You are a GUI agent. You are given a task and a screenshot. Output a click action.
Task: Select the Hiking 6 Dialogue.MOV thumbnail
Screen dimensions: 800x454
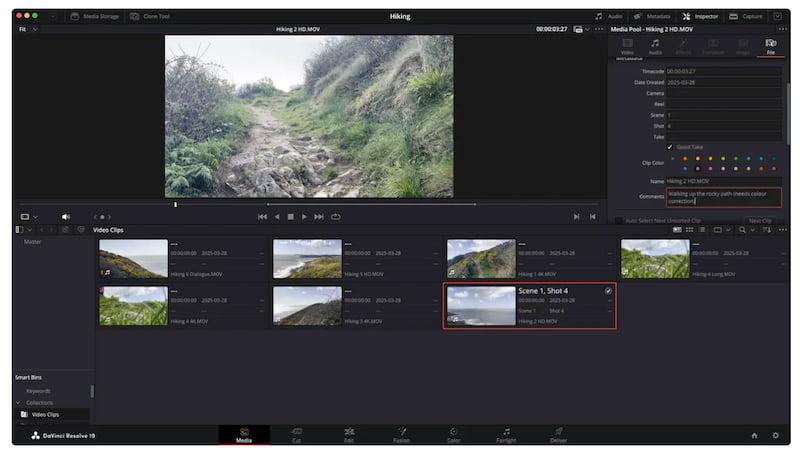point(133,259)
